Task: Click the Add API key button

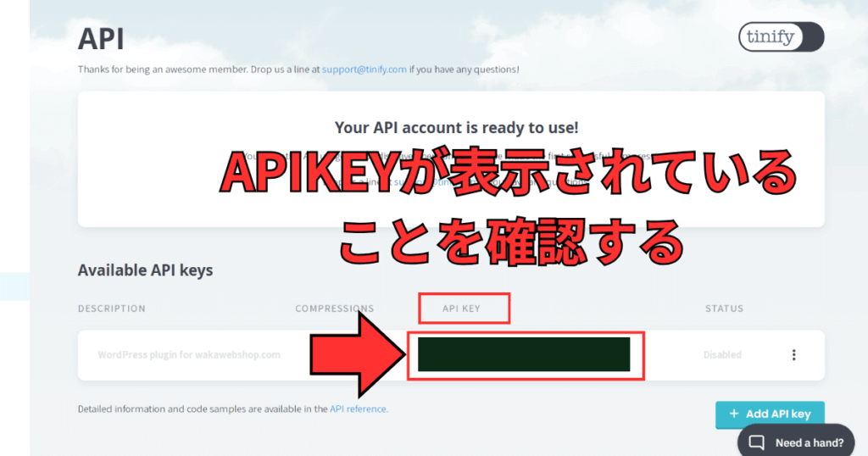Action: 770,414
